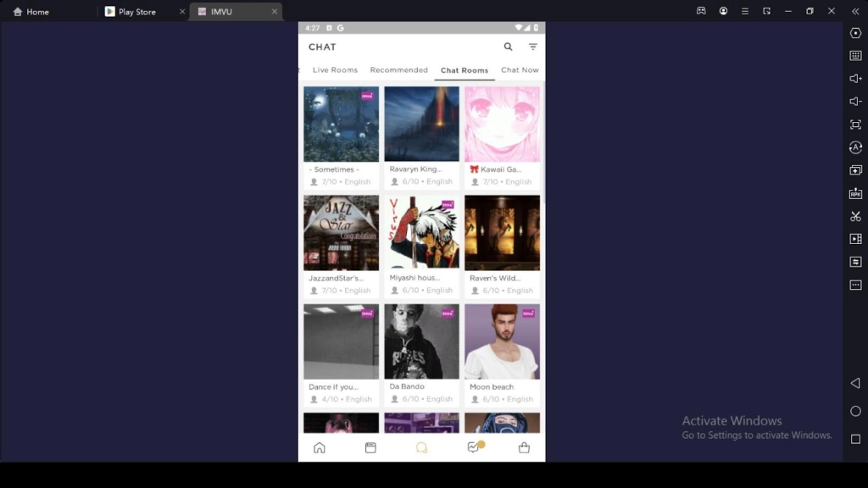This screenshot has height=488, width=868.
Task: Open Android recent apps square in sidebar
Action: click(855, 440)
